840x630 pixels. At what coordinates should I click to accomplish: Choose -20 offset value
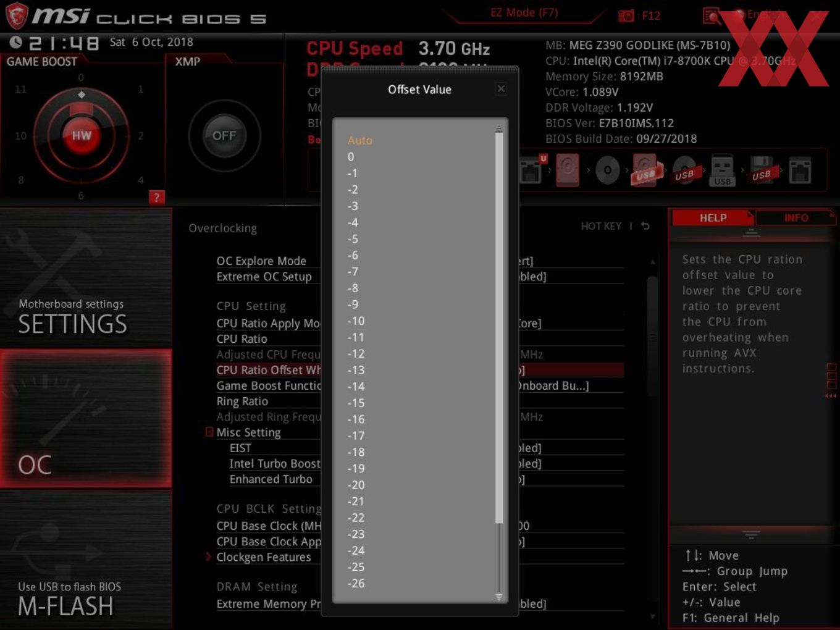click(356, 485)
